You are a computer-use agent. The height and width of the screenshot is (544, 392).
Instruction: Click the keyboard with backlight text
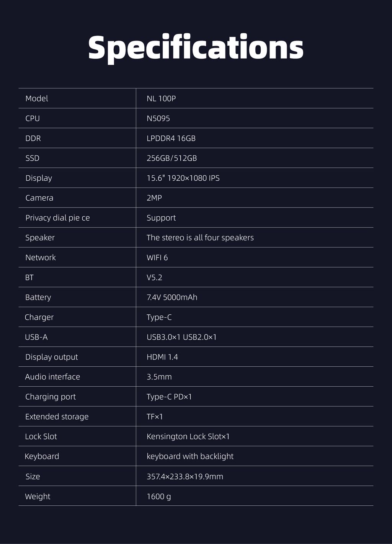[x=190, y=456]
